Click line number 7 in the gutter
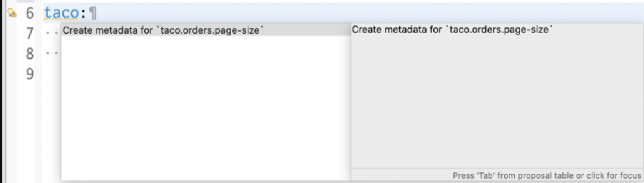 coord(30,33)
